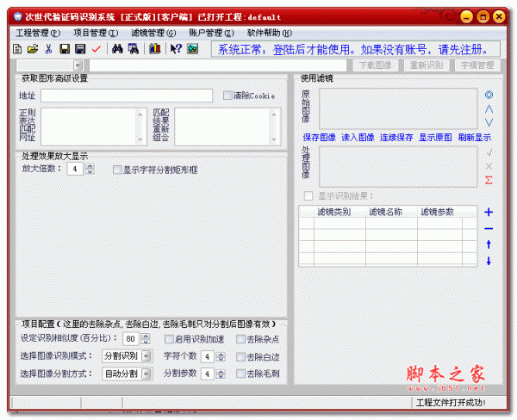Click the blue minus to remove filter

pyautogui.click(x=489, y=229)
